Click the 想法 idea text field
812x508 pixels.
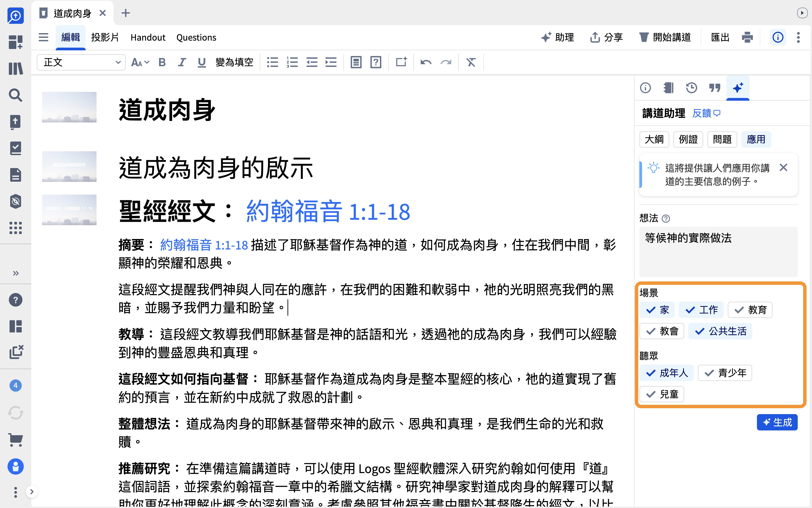pyautogui.click(x=718, y=252)
